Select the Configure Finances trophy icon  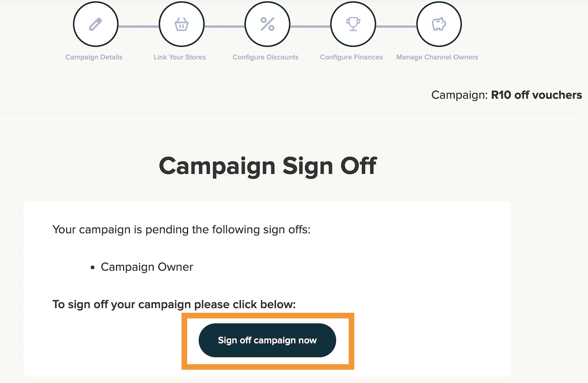(x=353, y=24)
